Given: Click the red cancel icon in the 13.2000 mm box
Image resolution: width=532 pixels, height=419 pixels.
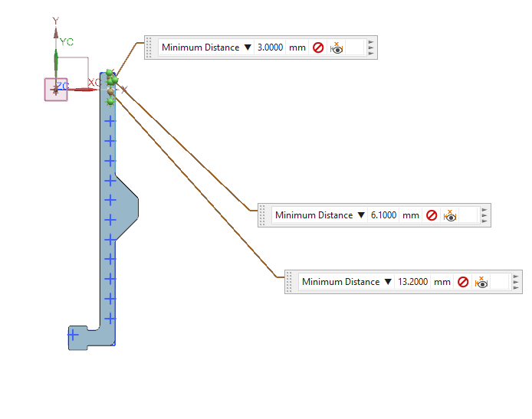Looking at the screenshot, I should [463, 282].
